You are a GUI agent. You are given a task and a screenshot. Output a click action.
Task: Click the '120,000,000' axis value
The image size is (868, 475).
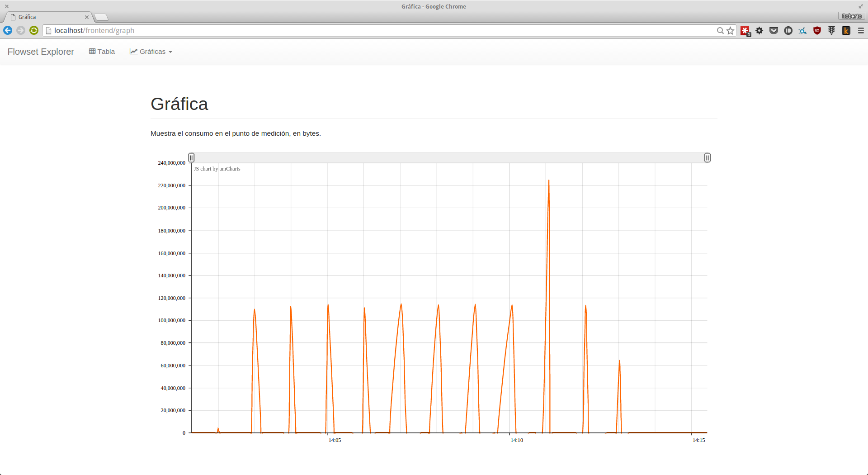click(x=171, y=298)
